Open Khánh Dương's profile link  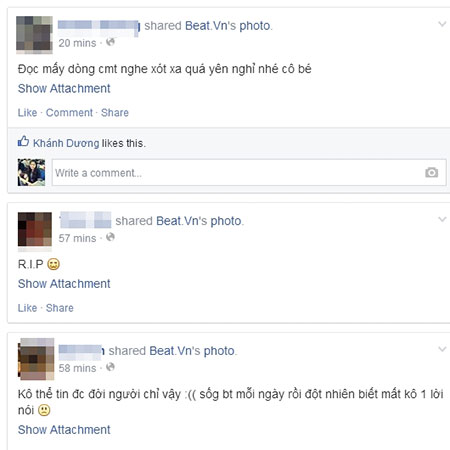(x=66, y=143)
